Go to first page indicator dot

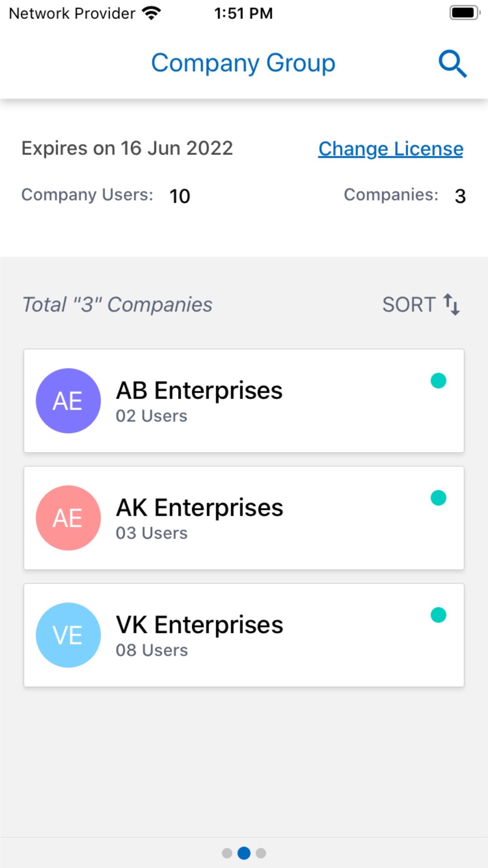(227, 853)
